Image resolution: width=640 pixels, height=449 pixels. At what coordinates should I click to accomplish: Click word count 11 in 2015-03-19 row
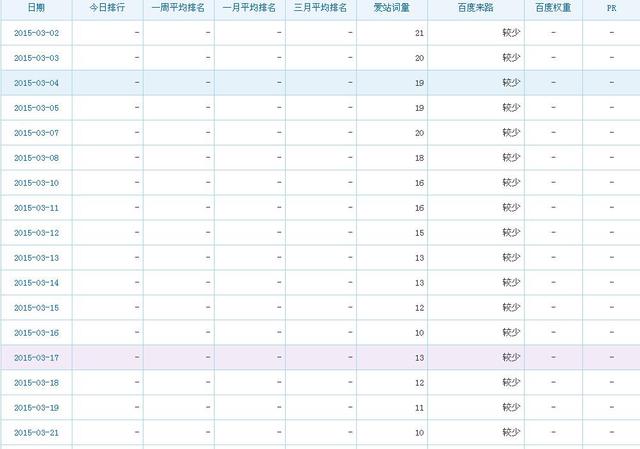[419, 408]
